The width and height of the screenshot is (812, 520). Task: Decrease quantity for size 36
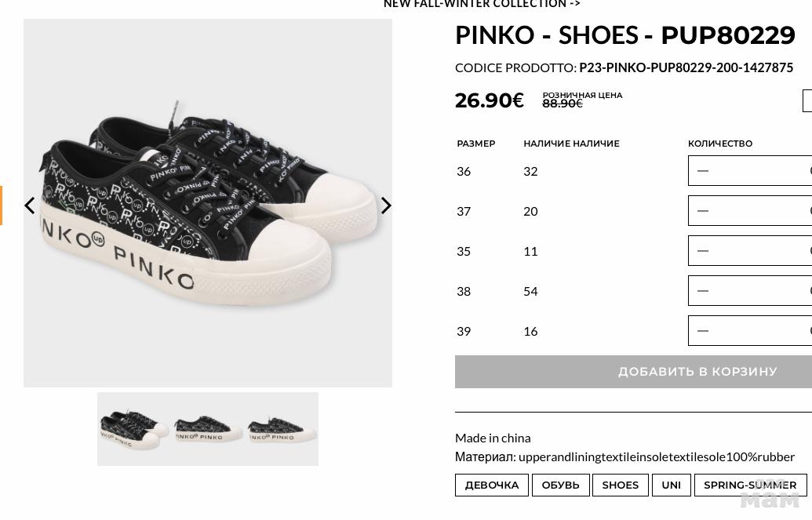click(703, 171)
